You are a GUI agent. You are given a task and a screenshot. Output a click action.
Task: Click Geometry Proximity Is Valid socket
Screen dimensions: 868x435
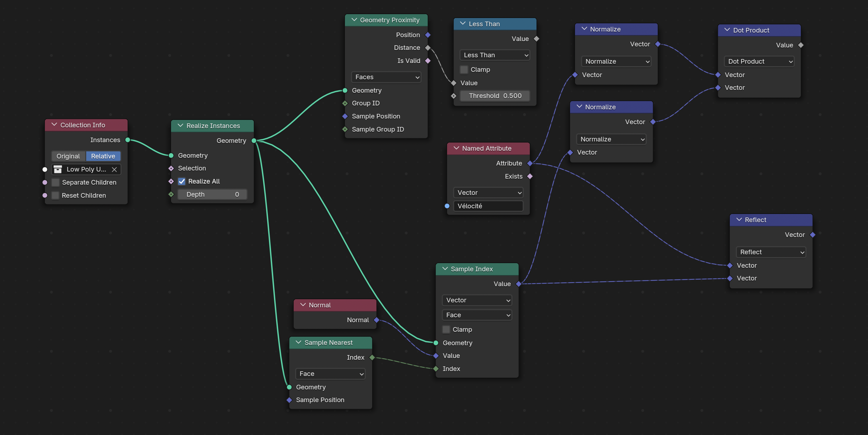428,61
